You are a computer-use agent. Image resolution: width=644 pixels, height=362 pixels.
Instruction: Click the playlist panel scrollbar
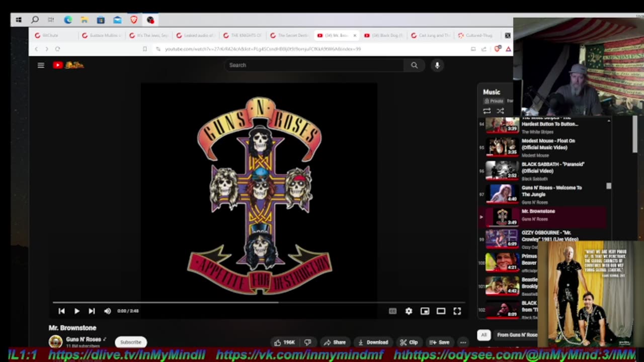tap(609, 186)
